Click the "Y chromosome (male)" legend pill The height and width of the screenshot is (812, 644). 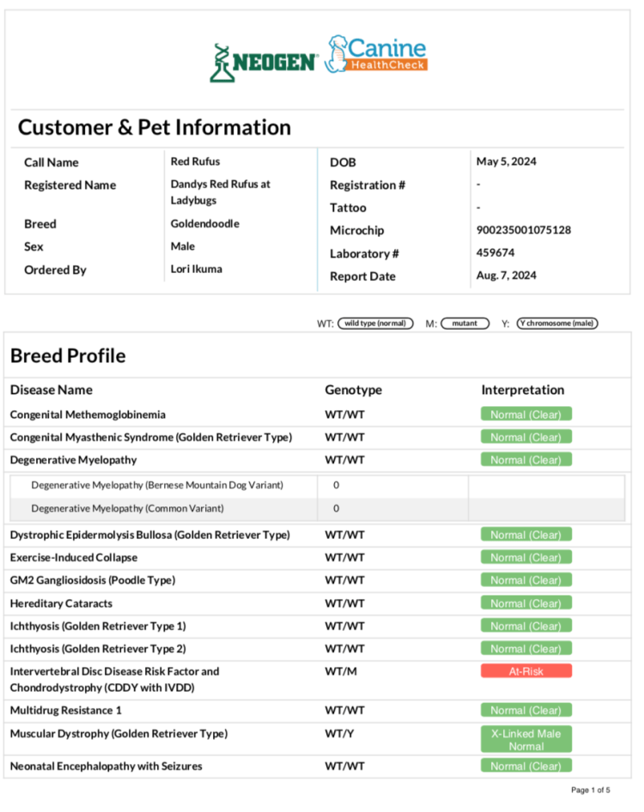click(x=557, y=324)
